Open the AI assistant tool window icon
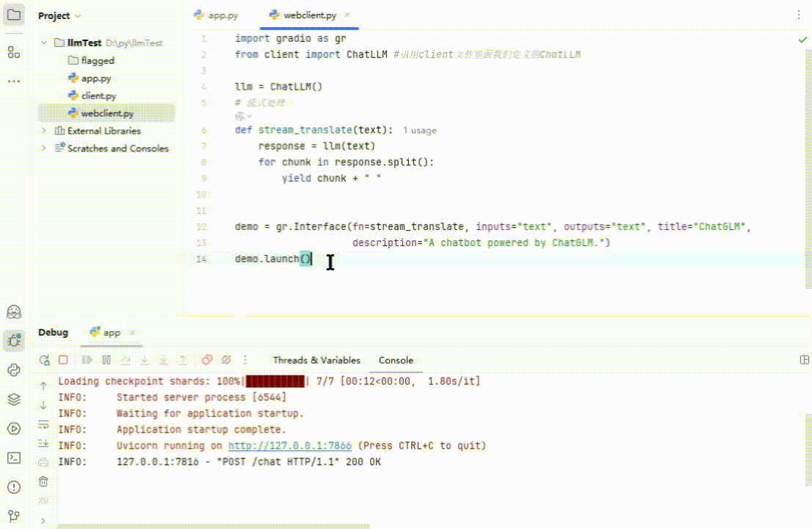Screen dimensions: 812x529 tap(14, 312)
